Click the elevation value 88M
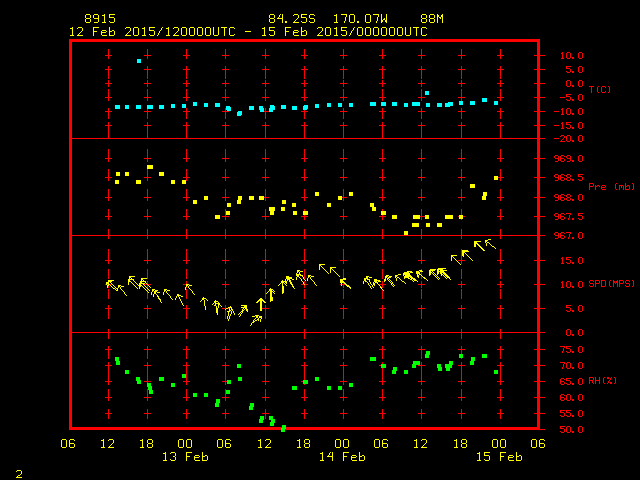The image size is (640, 480). pos(432,19)
